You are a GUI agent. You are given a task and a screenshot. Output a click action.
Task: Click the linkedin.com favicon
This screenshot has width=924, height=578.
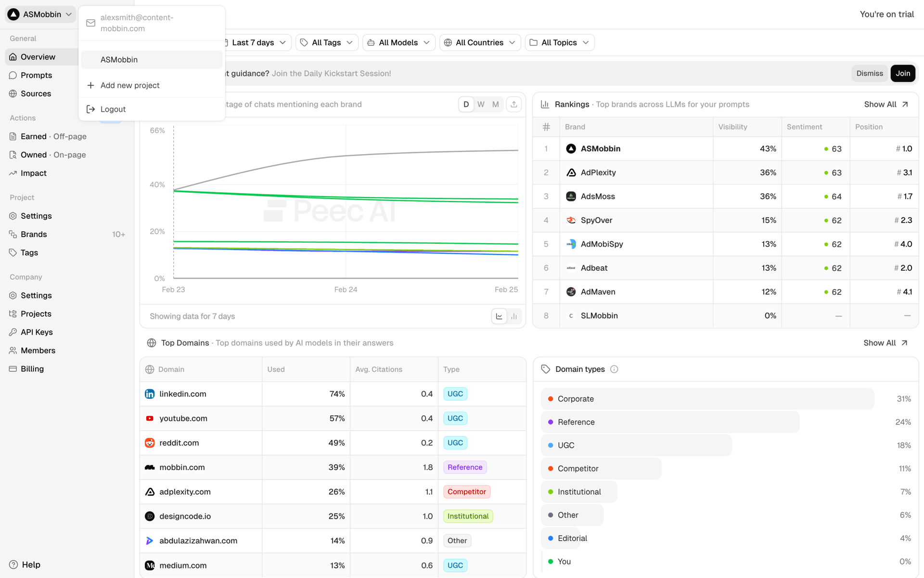150,394
